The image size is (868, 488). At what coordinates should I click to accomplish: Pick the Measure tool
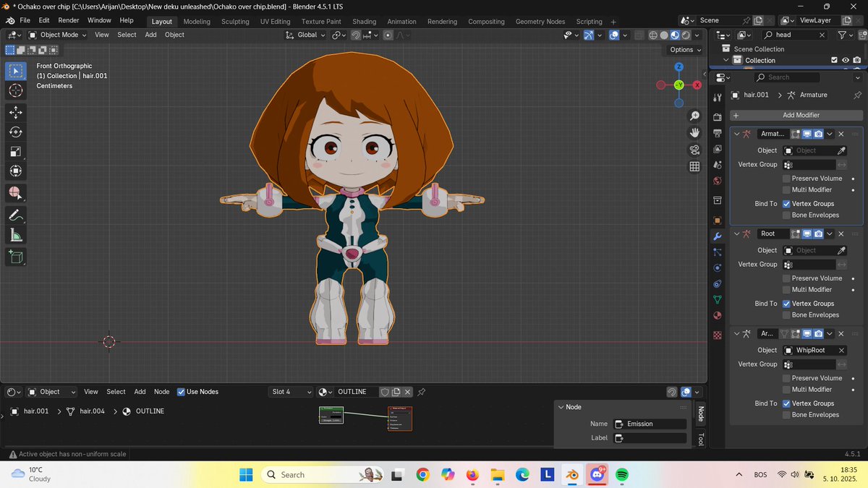(15, 235)
